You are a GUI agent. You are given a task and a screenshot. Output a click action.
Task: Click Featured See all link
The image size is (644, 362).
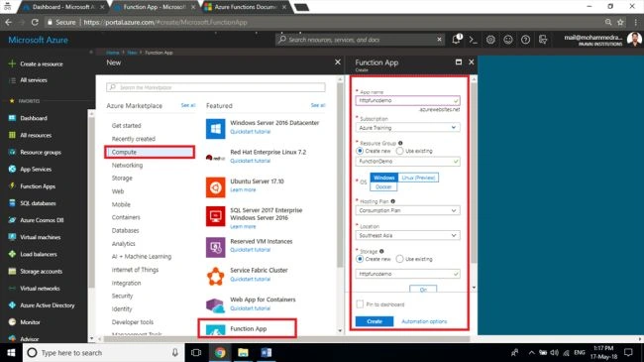318,105
